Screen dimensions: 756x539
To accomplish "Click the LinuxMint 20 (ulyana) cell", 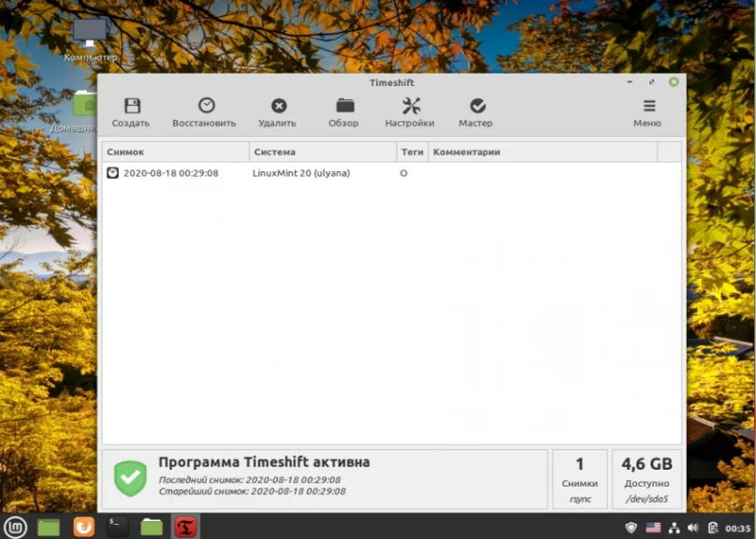I will [301, 173].
